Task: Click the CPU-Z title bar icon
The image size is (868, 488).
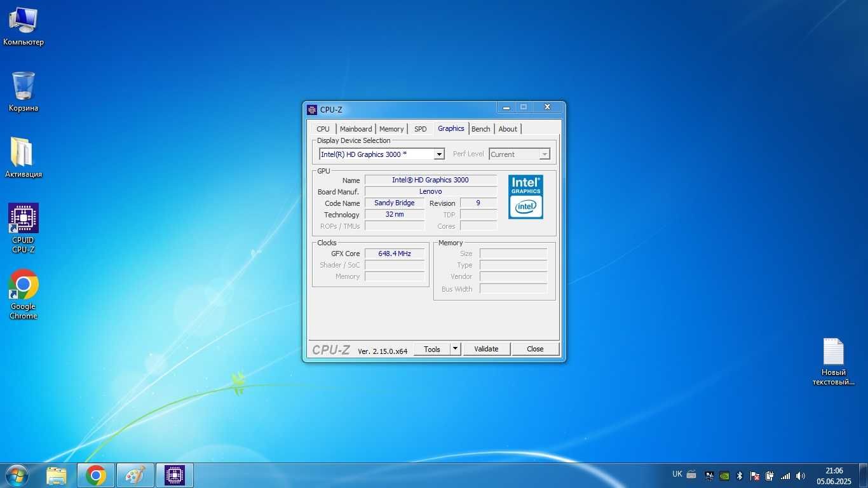Action: [312, 109]
